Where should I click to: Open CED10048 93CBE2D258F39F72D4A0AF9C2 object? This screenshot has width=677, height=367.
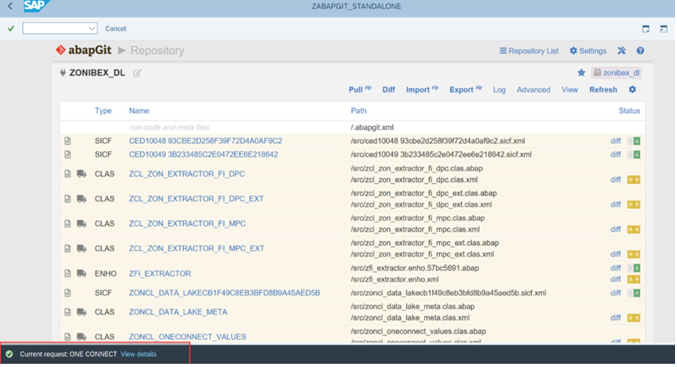(206, 141)
